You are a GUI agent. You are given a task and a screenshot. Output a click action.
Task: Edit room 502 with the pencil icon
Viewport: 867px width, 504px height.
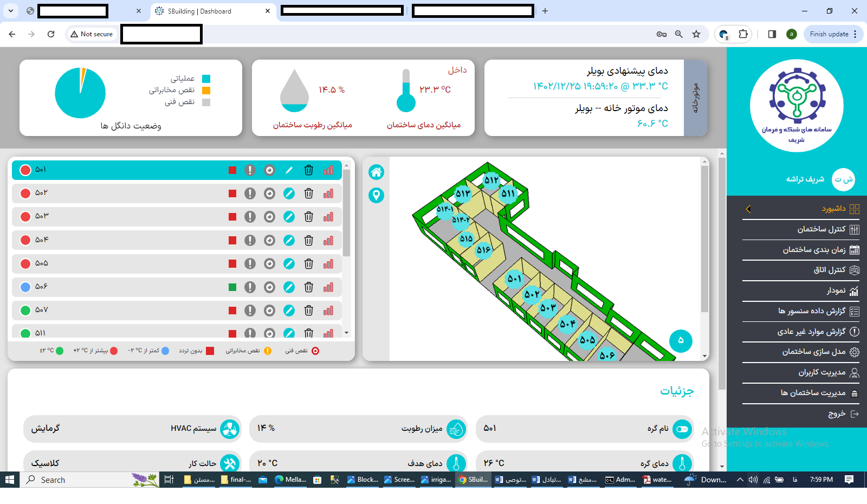(289, 193)
